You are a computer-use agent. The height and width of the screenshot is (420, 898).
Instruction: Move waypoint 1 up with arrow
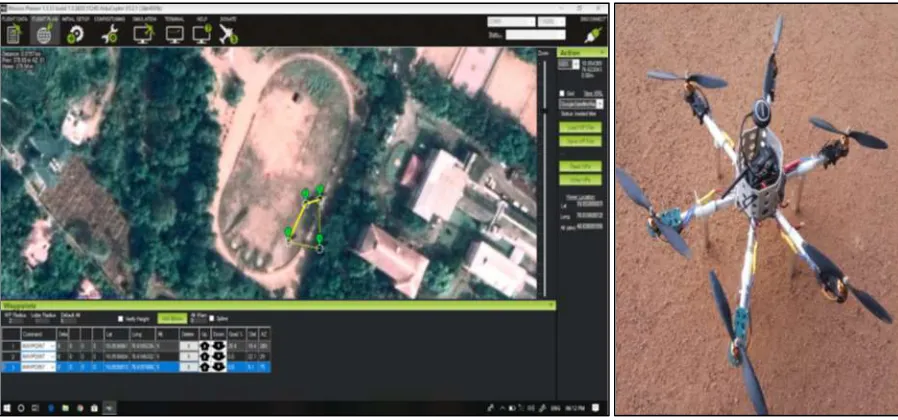(205, 346)
